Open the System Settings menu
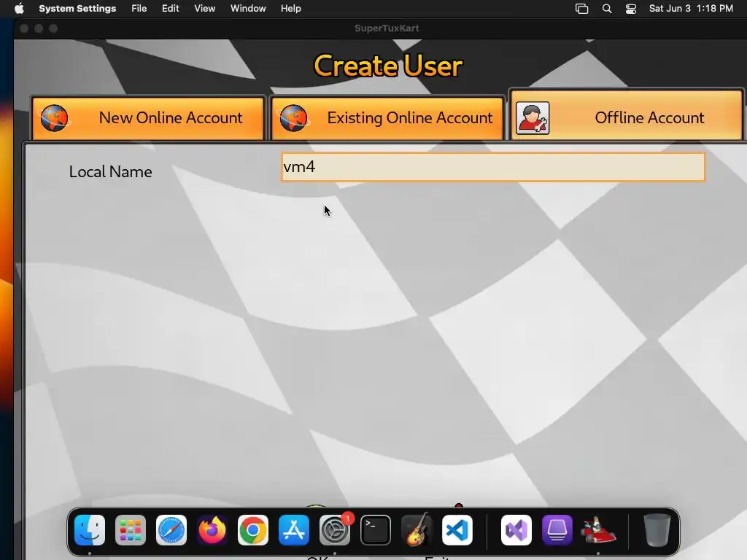The width and height of the screenshot is (747, 560). pyautogui.click(x=77, y=9)
